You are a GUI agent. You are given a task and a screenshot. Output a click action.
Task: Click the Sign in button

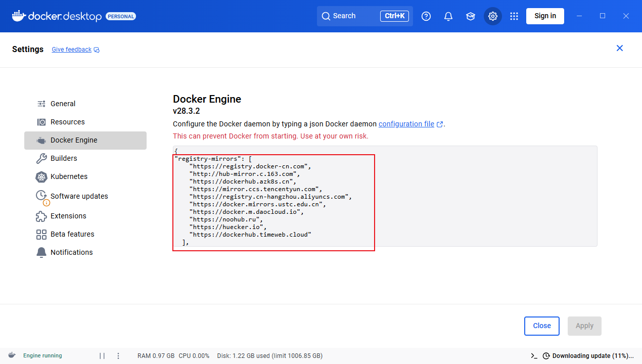[545, 16]
